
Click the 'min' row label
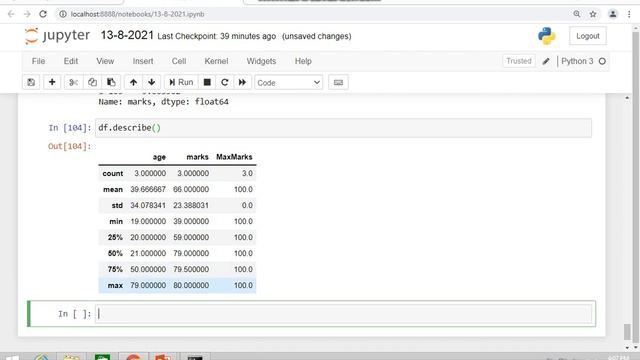tap(116, 221)
